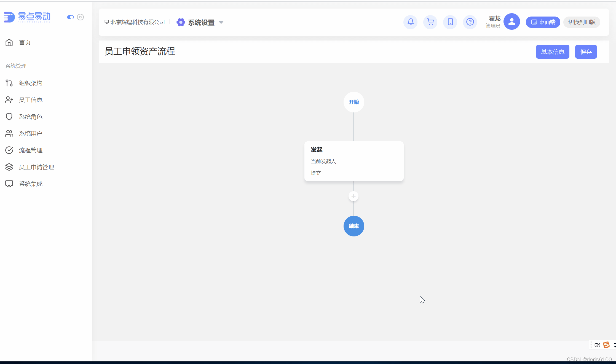Open 员工申请管理 menu item
The height and width of the screenshot is (364, 616).
tap(36, 167)
